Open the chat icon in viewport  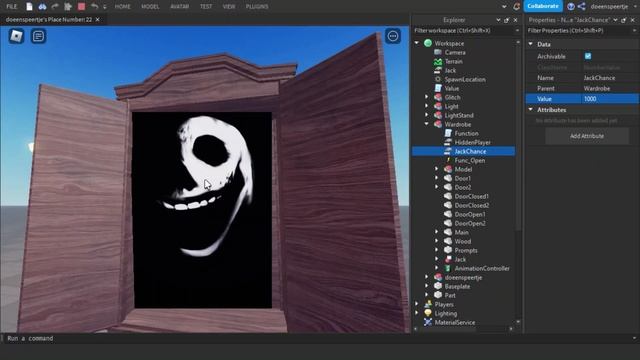(x=38, y=36)
